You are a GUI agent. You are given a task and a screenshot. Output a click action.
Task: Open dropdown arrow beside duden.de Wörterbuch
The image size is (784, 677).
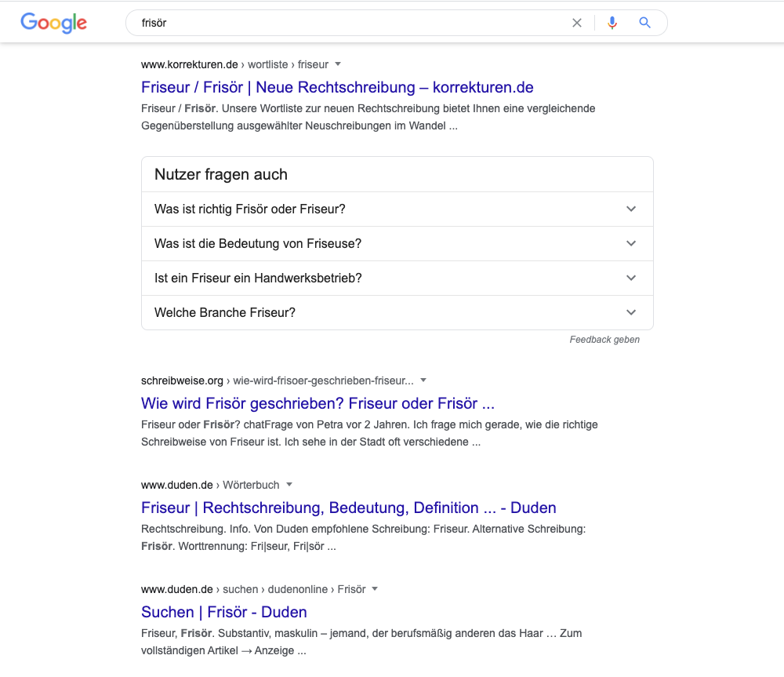click(289, 485)
